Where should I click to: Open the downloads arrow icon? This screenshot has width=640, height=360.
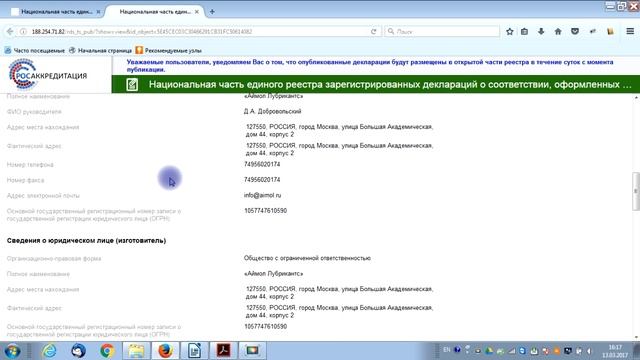541,31
